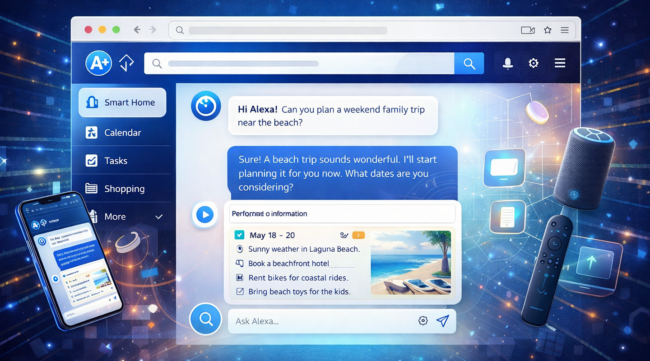Screen dimensions: 650x361
Task: Open Calendar in sidebar
Action: click(x=122, y=133)
